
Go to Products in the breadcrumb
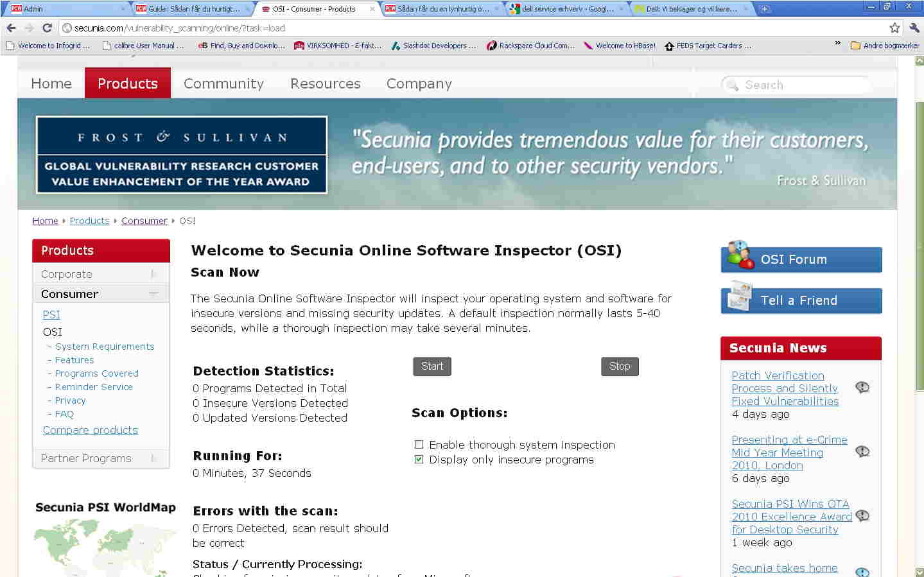tap(90, 221)
